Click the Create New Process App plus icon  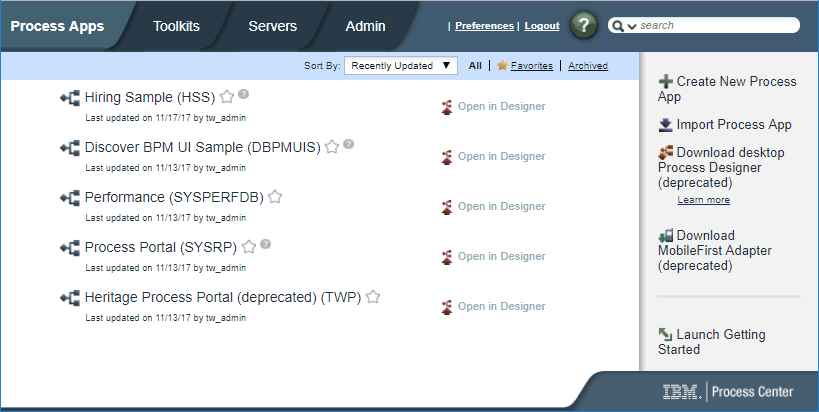tap(665, 81)
